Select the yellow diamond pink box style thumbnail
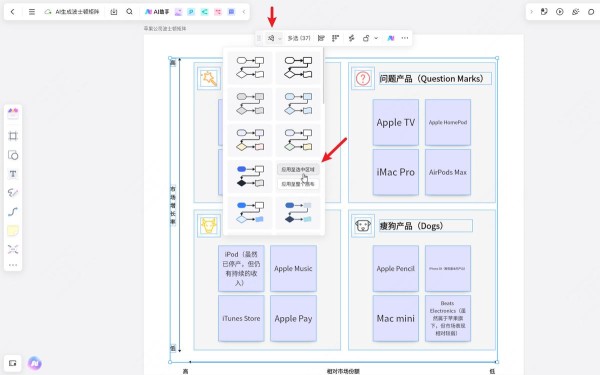The width and height of the screenshot is (600, 375). click(250, 140)
